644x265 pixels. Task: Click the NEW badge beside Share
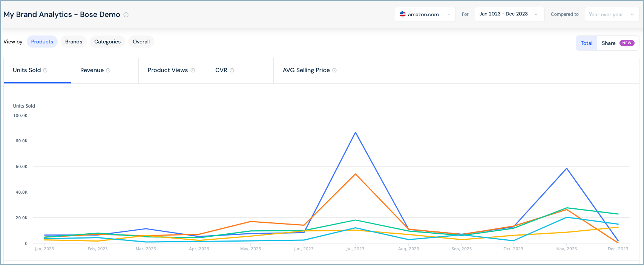[627, 43]
